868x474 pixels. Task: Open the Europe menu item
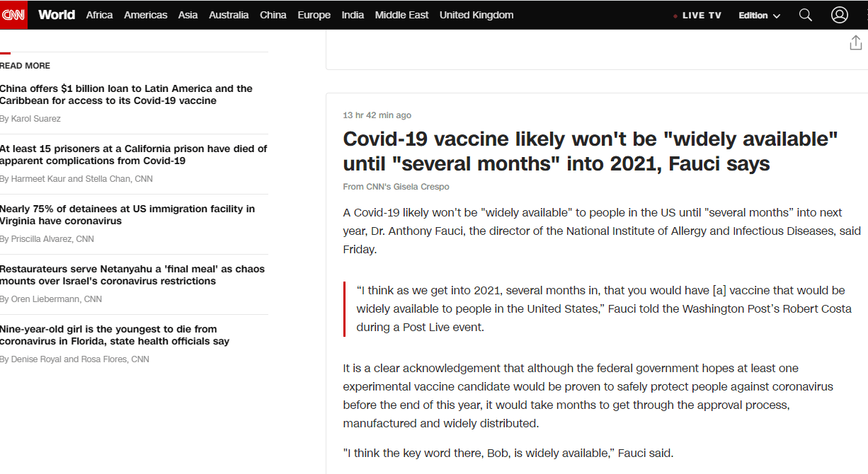coord(314,15)
